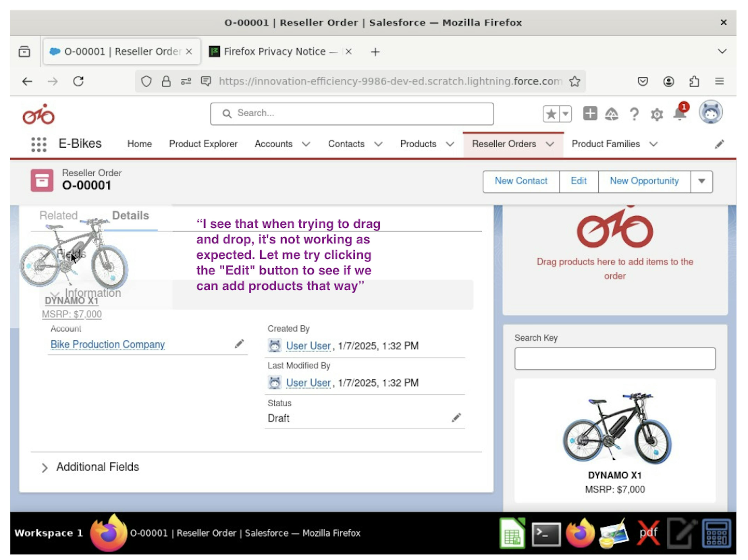
Task: Open Salesforce Trailhead guidance icon
Action: (611, 114)
